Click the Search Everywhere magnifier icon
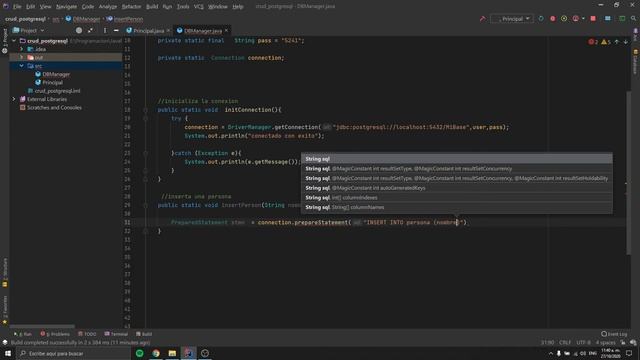The image size is (640, 360). click(633, 19)
